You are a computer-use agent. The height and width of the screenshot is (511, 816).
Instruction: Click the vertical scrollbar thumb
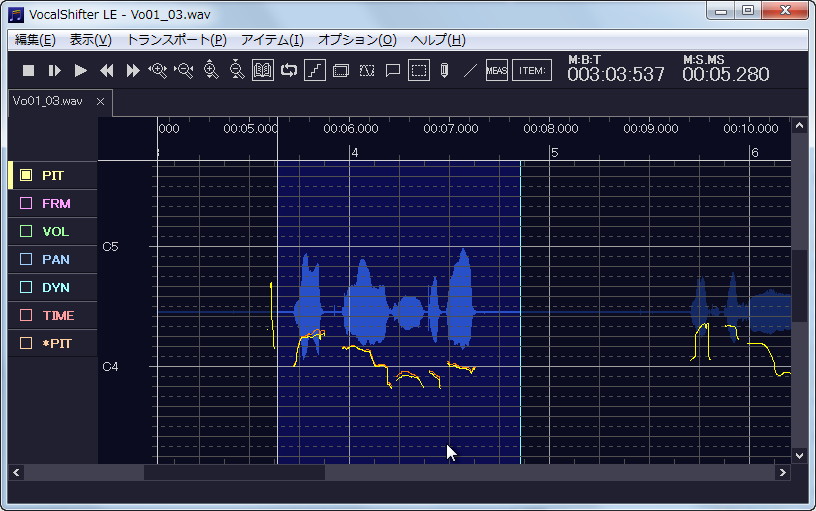tap(799, 286)
